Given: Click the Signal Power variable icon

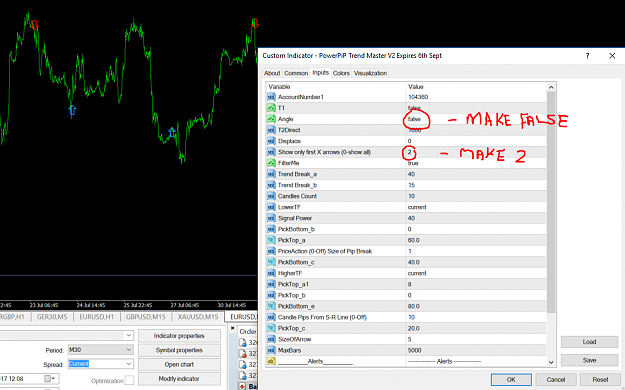Looking at the screenshot, I should (271, 218).
